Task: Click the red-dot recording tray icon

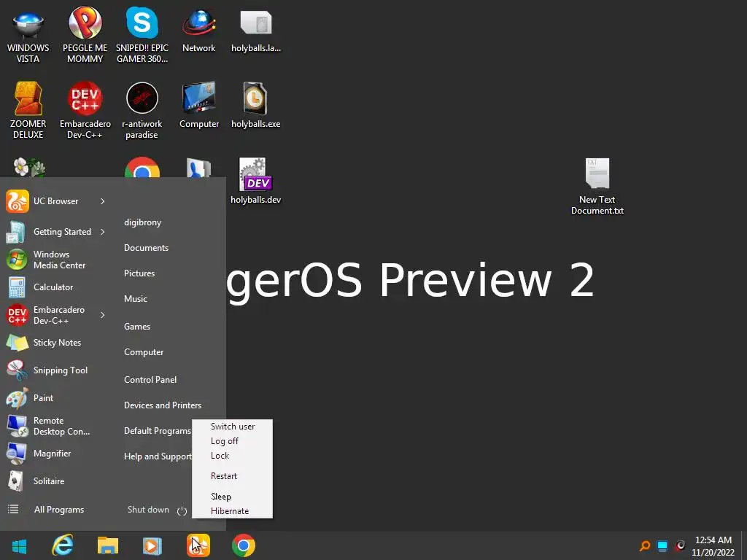Action: tap(680, 545)
